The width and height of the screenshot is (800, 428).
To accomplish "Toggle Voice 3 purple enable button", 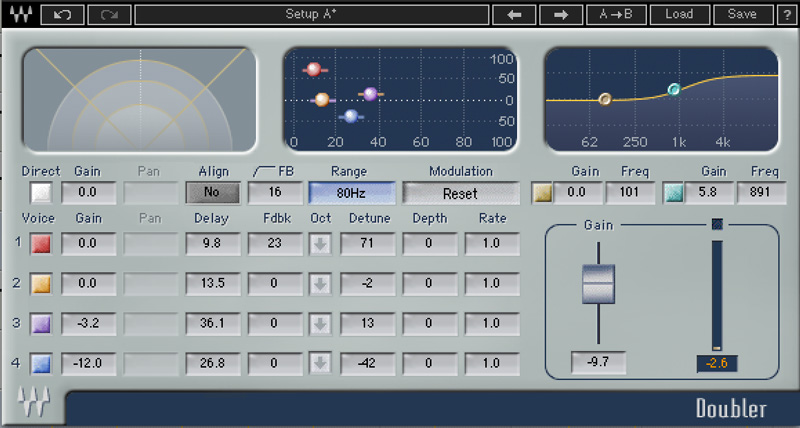I will point(41,323).
